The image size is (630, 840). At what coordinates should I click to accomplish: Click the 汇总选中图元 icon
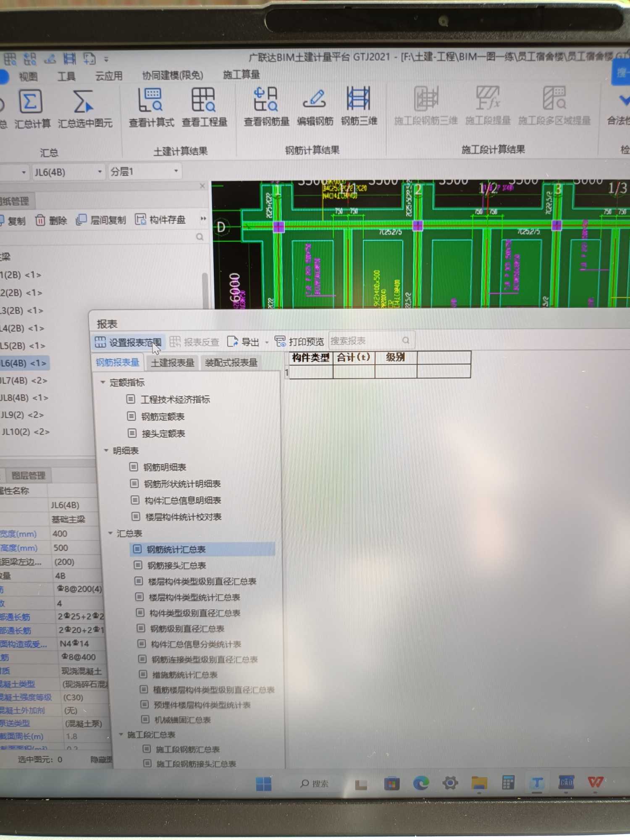coord(83,101)
